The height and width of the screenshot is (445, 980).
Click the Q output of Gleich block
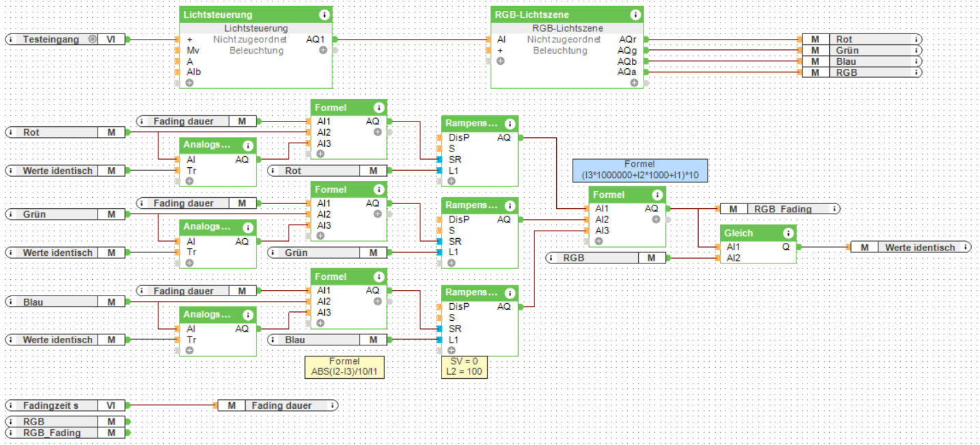click(x=786, y=247)
